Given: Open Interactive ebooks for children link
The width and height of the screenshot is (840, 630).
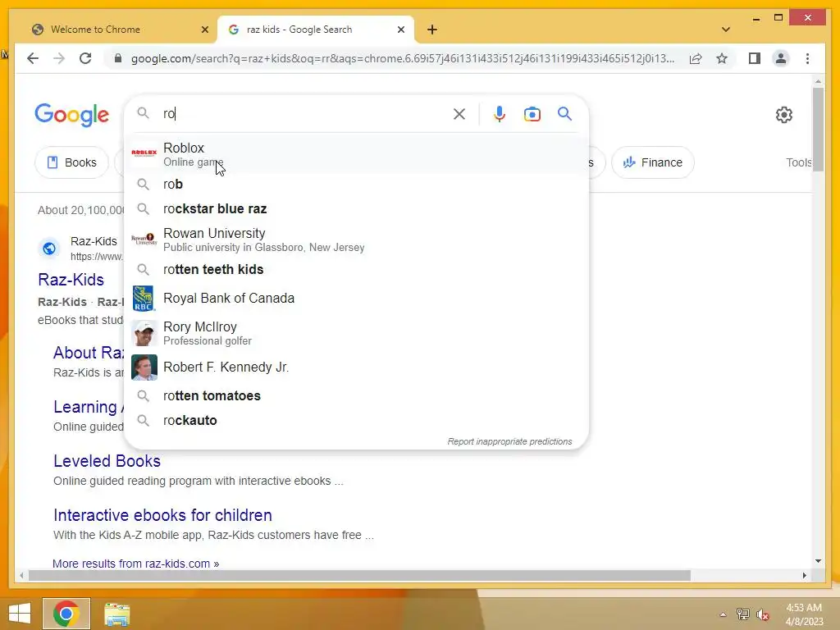Looking at the screenshot, I should coord(163,515).
